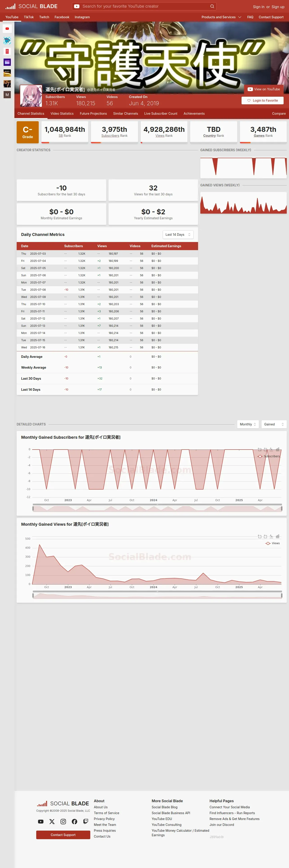Image resolution: width=289 pixels, height=868 pixels.
Task: Open Social Blade's X account from footer
Action: coord(52,822)
